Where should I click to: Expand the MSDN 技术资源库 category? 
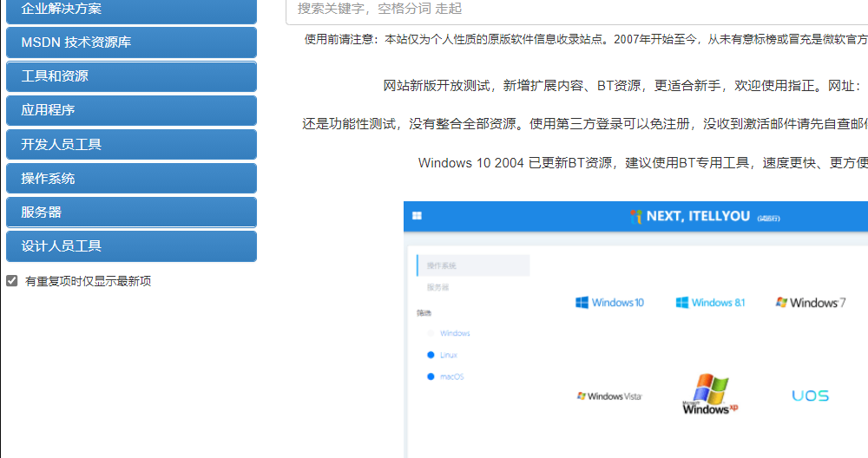pos(131,43)
